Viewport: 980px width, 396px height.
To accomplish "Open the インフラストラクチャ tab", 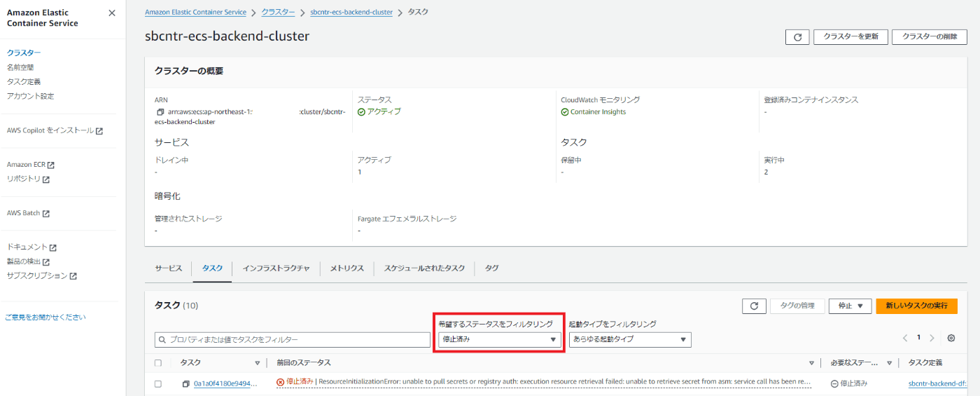I will 276,268.
